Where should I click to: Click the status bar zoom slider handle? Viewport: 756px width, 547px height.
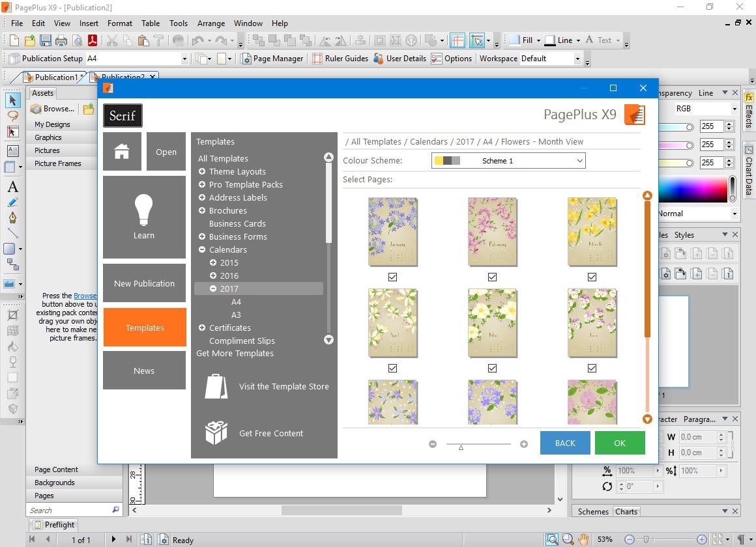(x=646, y=539)
